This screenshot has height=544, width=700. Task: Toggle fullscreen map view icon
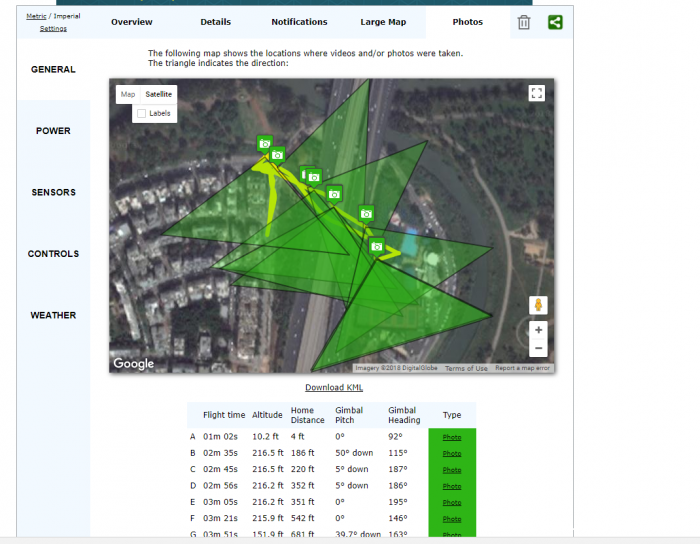(537, 93)
